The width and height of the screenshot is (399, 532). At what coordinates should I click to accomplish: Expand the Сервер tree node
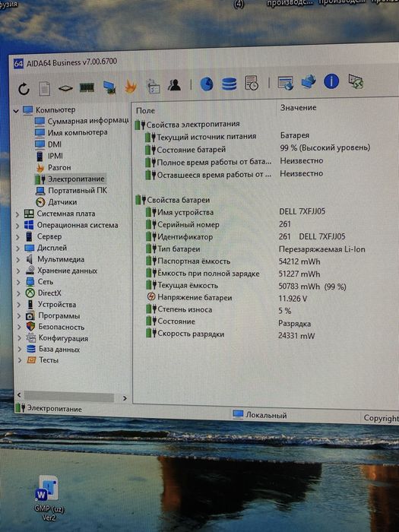pyautogui.click(x=18, y=237)
